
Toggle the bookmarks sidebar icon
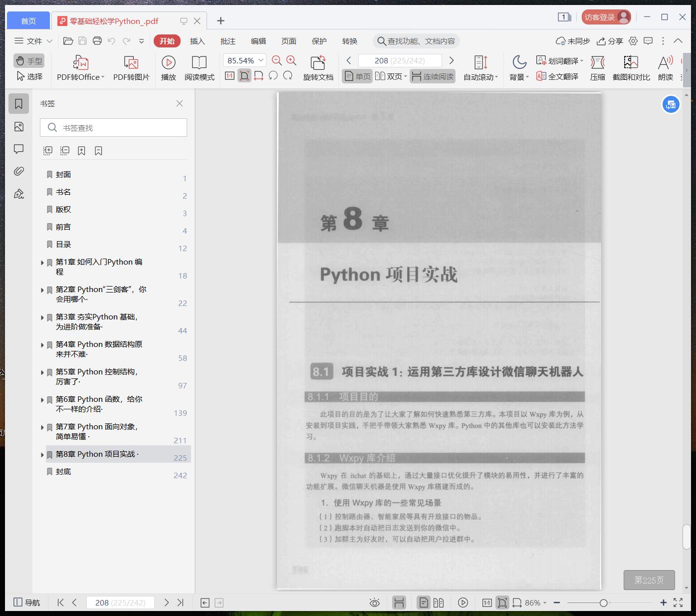pyautogui.click(x=19, y=104)
